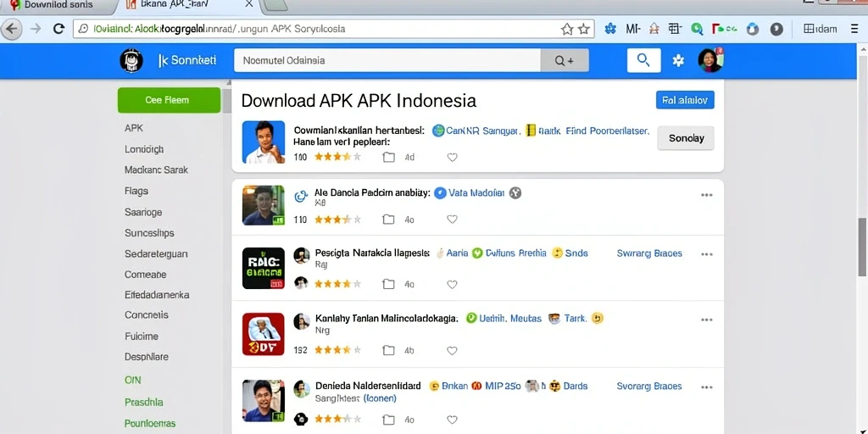This screenshot has width=868, height=434.
Task: Click 'Dvfuns Rrethia' link
Action: click(x=516, y=253)
